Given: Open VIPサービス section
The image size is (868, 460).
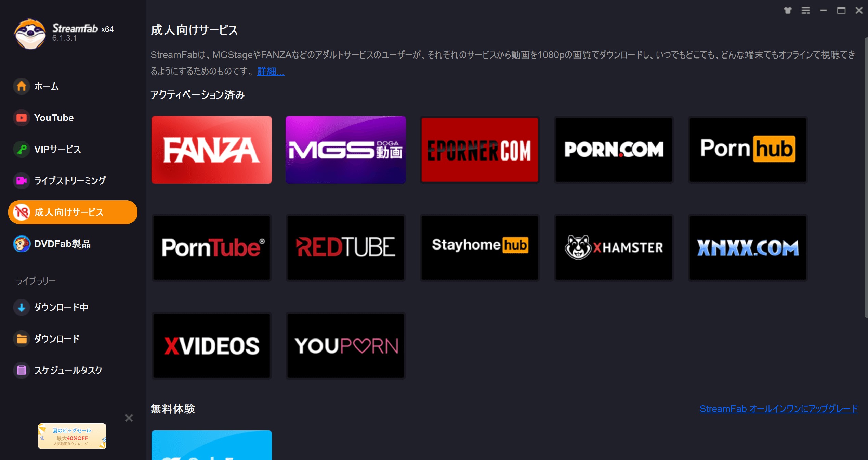Looking at the screenshot, I should [57, 149].
